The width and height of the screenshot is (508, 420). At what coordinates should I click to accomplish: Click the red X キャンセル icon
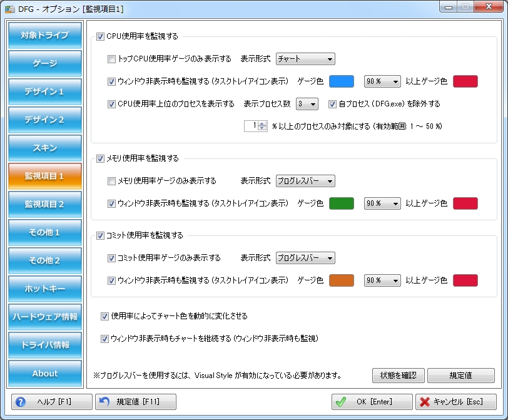click(x=424, y=402)
